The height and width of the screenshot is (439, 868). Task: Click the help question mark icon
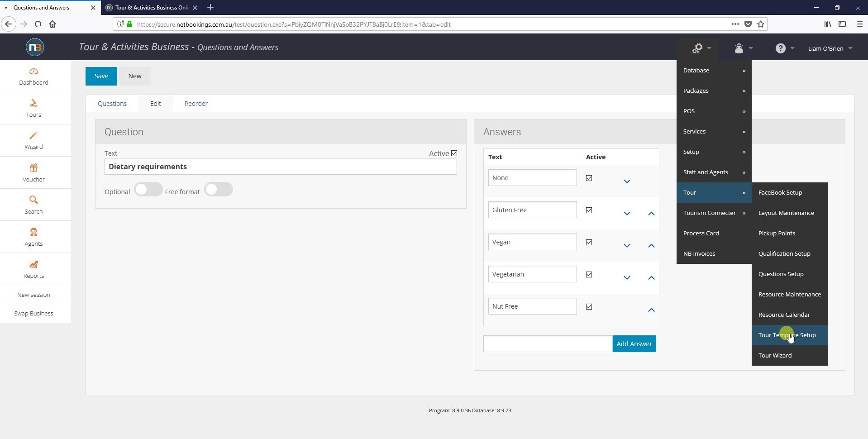[x=782, y=48]
